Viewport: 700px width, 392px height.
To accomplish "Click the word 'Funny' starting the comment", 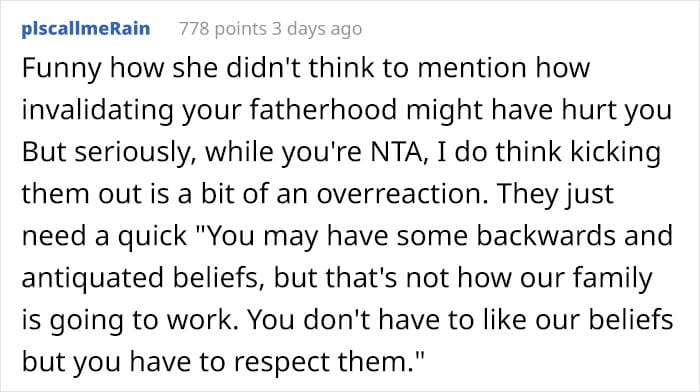I will point(62,69).
